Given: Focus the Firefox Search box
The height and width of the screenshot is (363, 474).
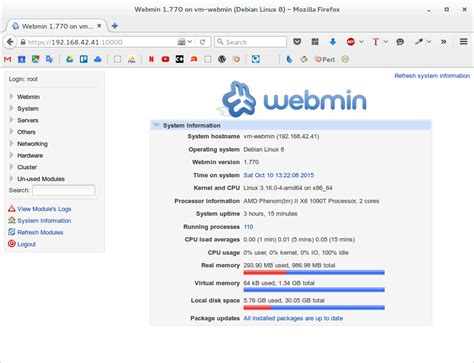Looking at the screenshot, I should pyautogui.click(x=250, y=42).
